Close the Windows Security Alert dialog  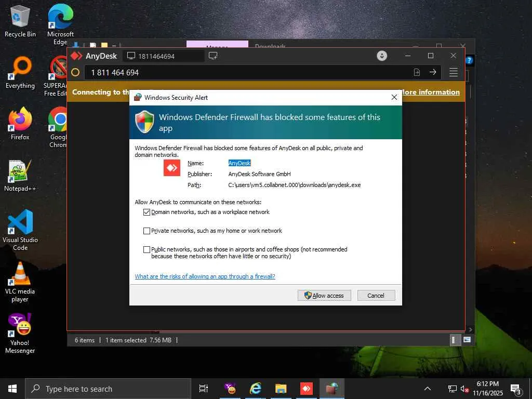pyautogui.click(x=394, y=97)
